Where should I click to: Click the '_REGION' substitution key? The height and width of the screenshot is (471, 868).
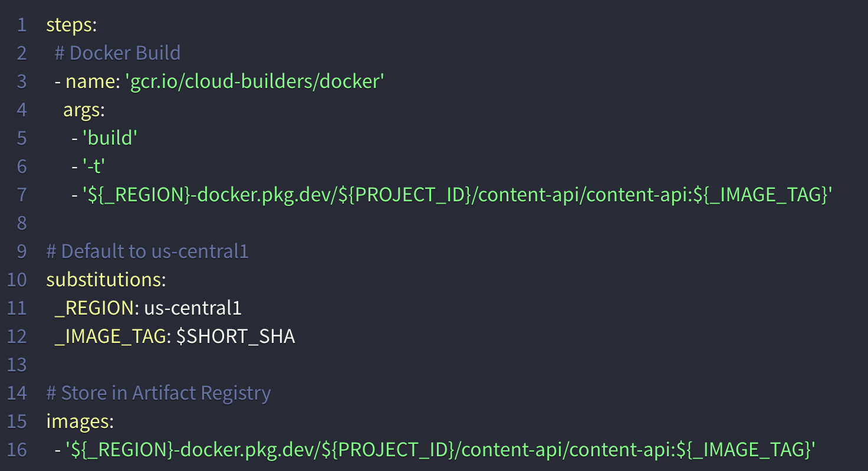pos(94,308)
